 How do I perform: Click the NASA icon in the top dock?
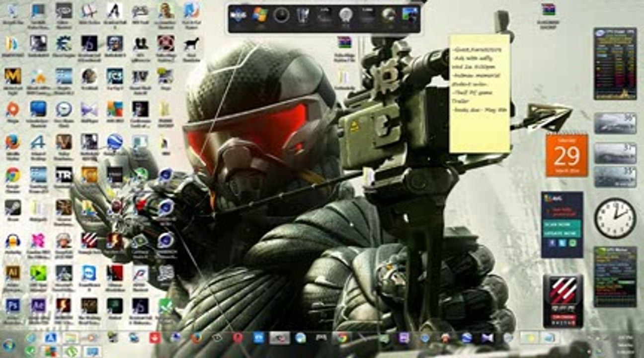(x=239, y=15)
